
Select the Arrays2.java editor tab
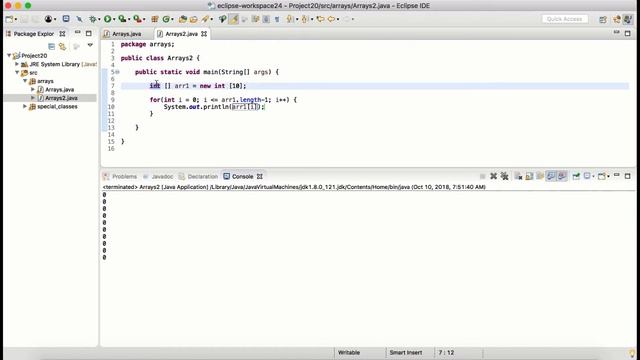click(x=181, y=34)
